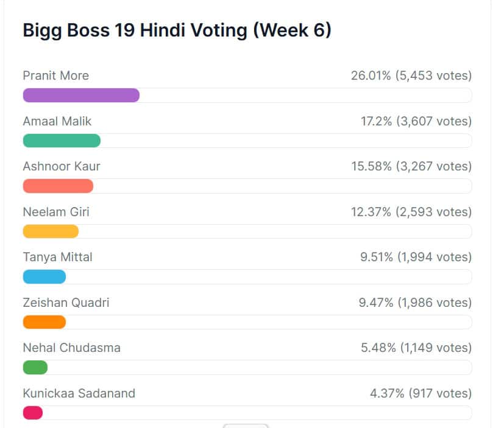Click the Pranit More purple progress bar
The image size is (504, 428).
coord(81,95)
